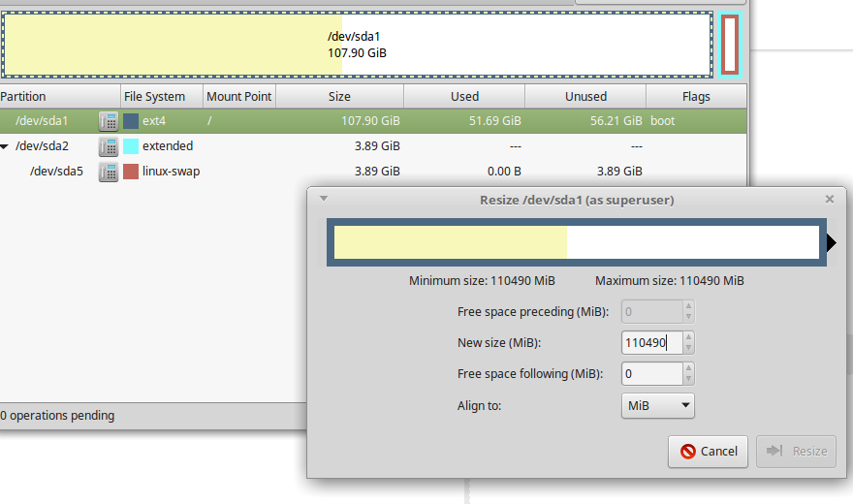Focus the New size (MiB) input field
The height and width of the screenshot is (504, 853).
pyautogui.click(x=651, y=342)
